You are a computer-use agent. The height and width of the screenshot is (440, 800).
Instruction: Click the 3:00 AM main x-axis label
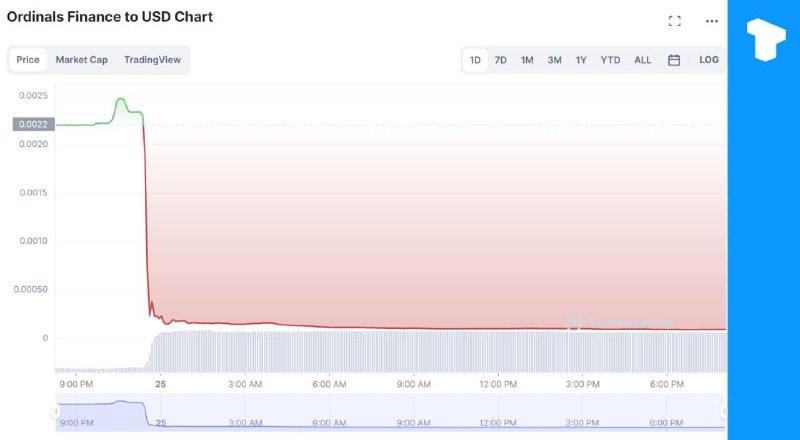coord(245,384)
